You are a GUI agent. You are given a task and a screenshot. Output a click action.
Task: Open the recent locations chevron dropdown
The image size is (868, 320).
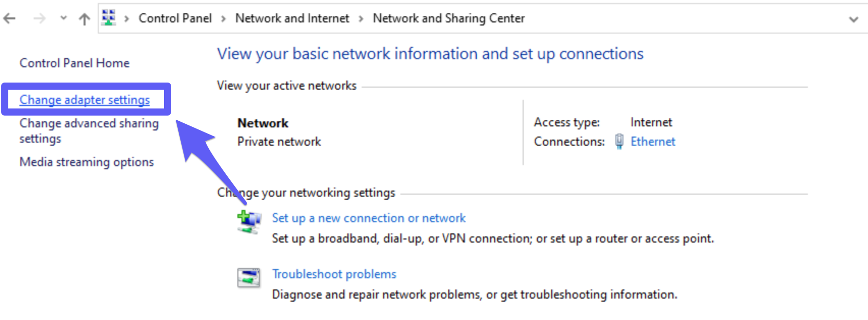point(64,18)
